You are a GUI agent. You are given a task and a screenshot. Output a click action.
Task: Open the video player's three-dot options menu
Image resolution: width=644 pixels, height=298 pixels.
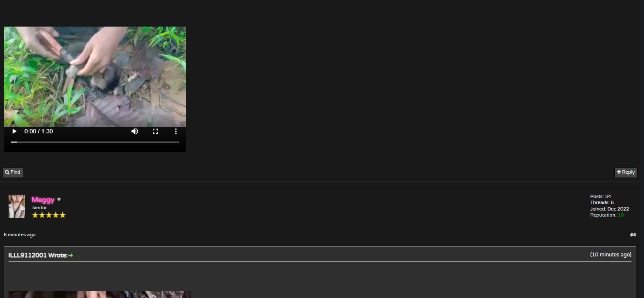click(x=175, y=131)
